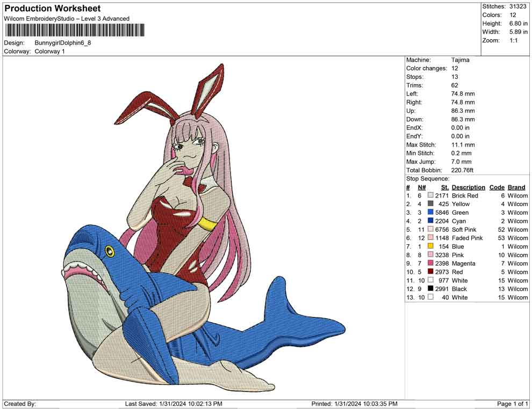Viewport: 532px width, 409px height.
Task: Select the Soft Pink color swatch
Action: point(430,229)
